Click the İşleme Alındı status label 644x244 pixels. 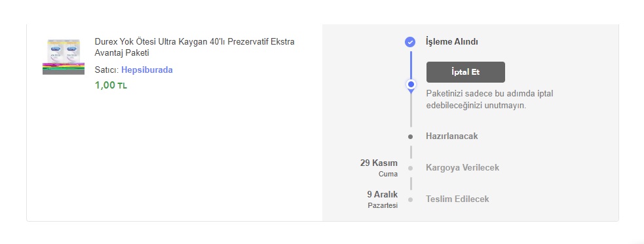tap(452, 41)
